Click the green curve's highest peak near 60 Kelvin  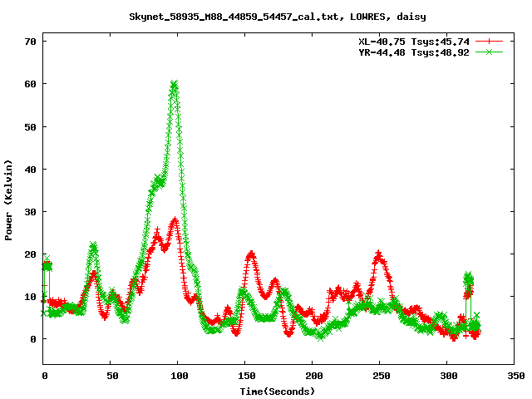[174, 84]
